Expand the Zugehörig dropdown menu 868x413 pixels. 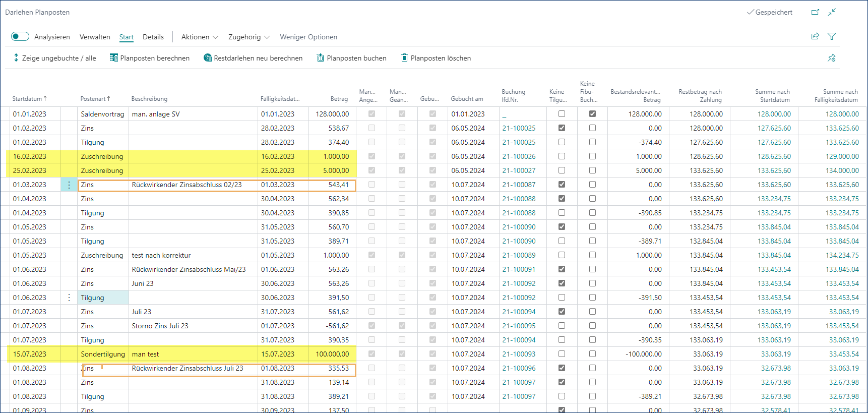tap(249, 37)
